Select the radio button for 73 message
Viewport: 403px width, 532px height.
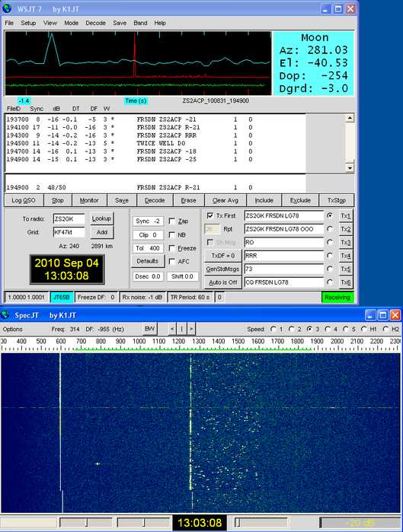pyautogui.click(x=330, y=269)
